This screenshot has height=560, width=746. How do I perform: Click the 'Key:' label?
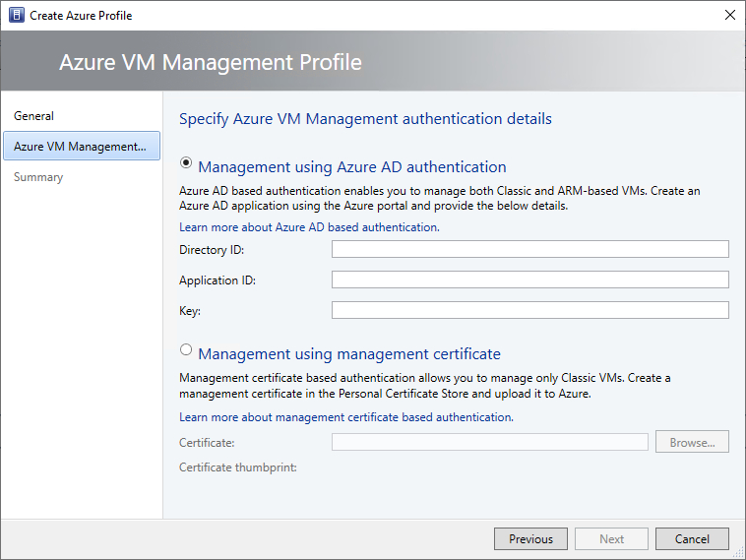[190, 311]
